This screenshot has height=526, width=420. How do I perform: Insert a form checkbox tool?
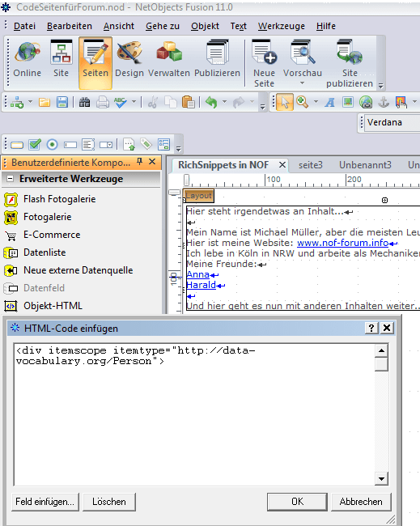tap(35, 145)
